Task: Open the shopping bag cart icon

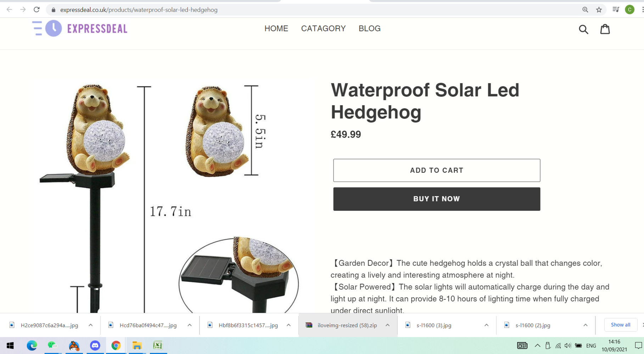Action: click(605, 29)
